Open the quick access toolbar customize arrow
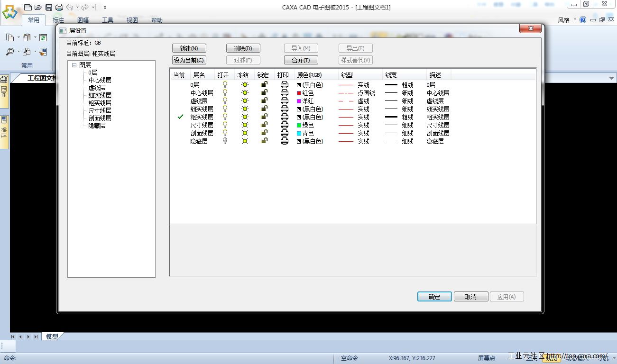 click(105, 7)
